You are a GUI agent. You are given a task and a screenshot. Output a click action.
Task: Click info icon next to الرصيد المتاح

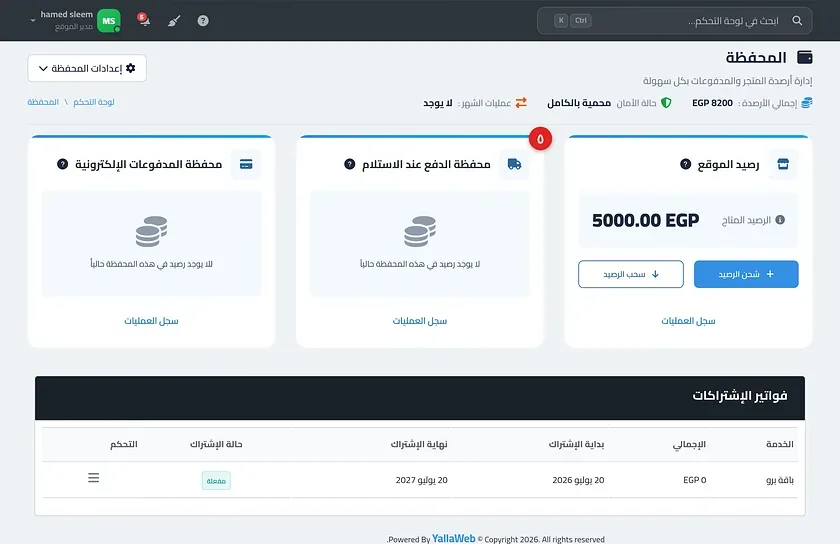pos(780,220)
